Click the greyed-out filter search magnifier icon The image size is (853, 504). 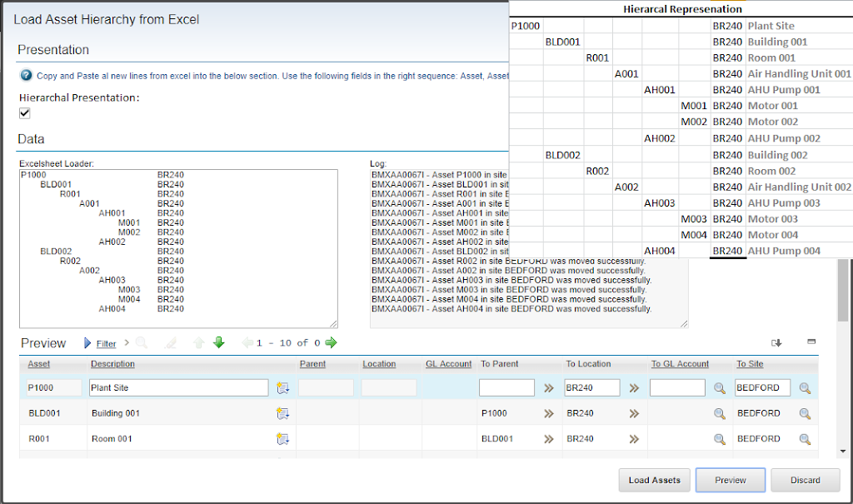point(142,343)
